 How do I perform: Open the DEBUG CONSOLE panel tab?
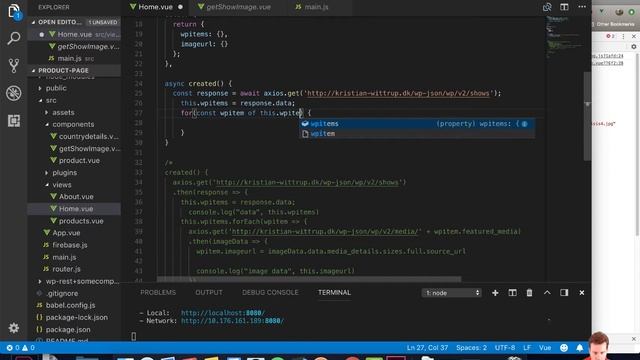pyautogui.click(x=270, y=293)
